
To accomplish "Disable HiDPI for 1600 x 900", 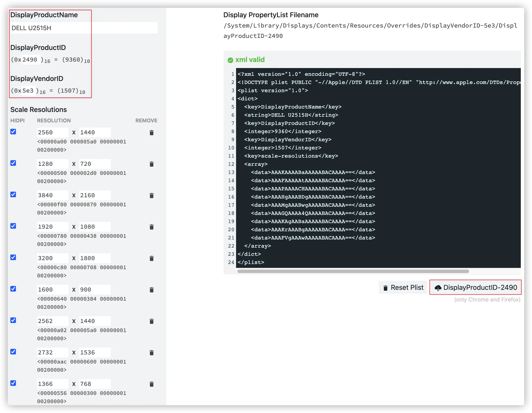I will click(x=13, y=289).
